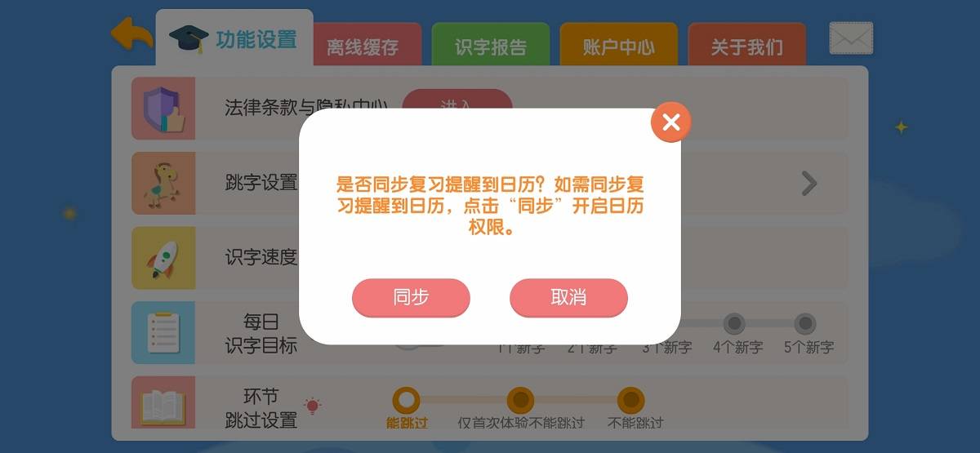Close the dialog with orange X

tap(671, 122)
